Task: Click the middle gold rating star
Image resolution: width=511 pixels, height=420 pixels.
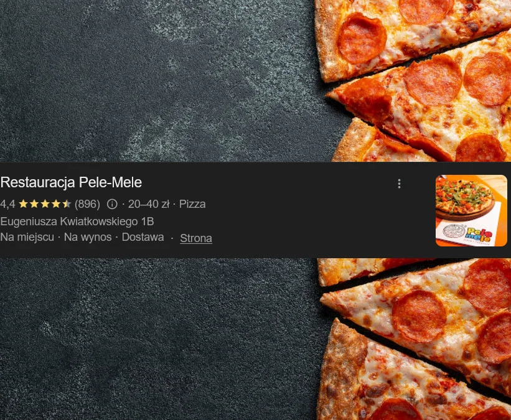Action: pyautogui.click(x=45, y=204)
